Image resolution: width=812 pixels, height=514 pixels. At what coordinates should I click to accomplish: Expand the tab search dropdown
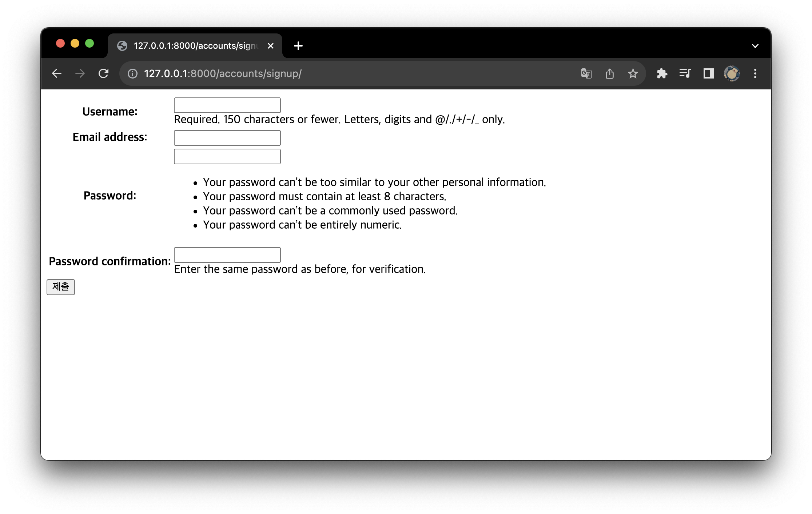[x=755, y=46]
